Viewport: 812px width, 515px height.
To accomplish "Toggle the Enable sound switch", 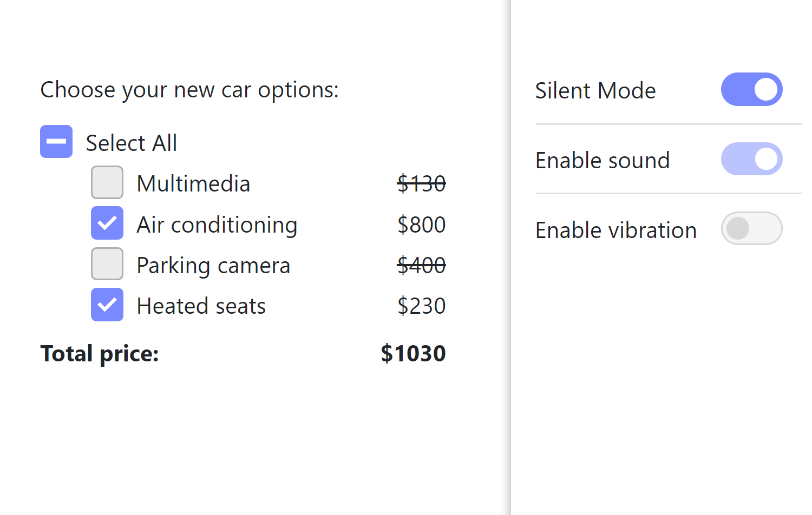I will click(751, 159).
